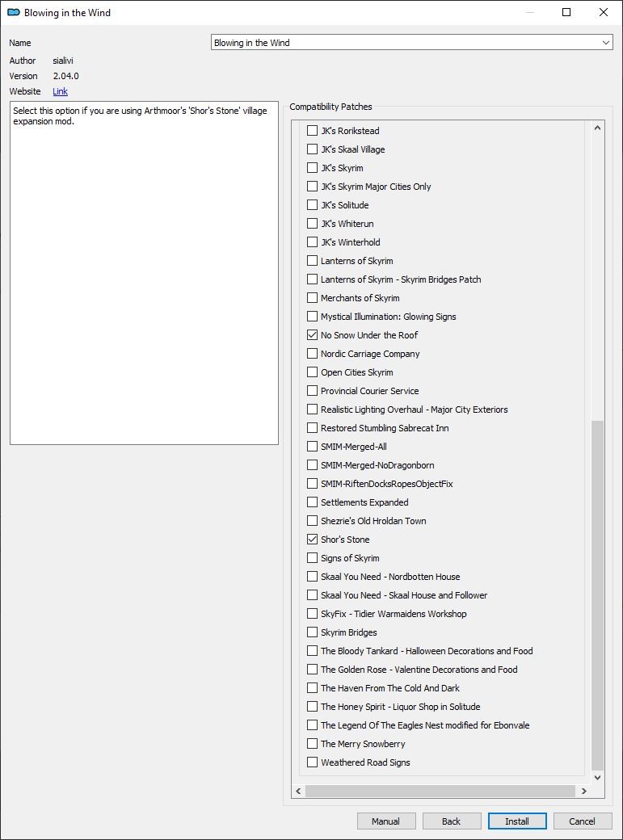Check The Merry Snowberry checkbox
Image resolution: width=623 pixels, height=840 pixels.
[x=312, y=744]
